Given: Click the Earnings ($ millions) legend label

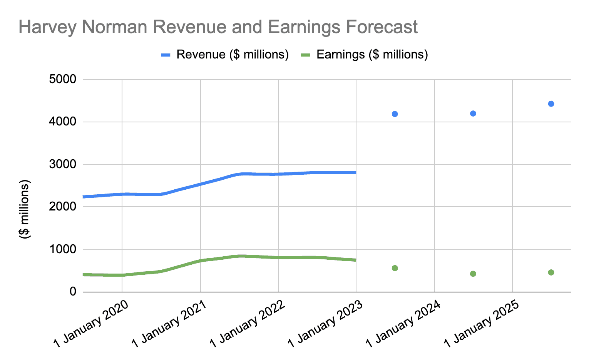Looking at the screenshot, I should tap(372, 55).
